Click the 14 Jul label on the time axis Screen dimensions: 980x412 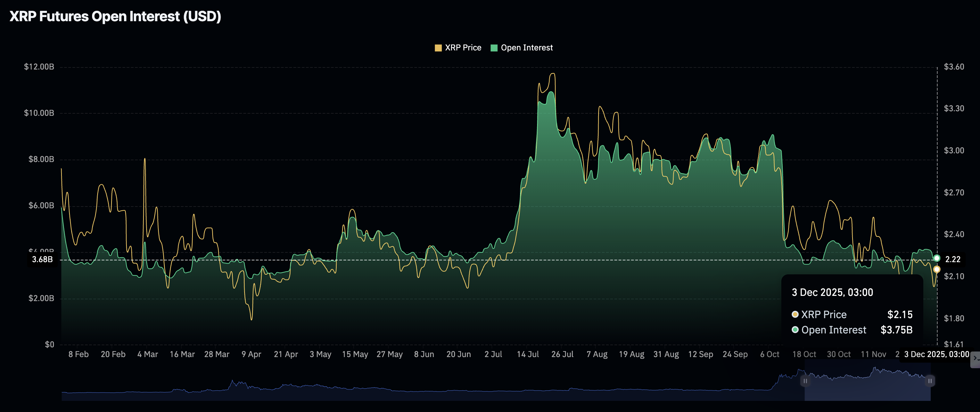[528, 355]
